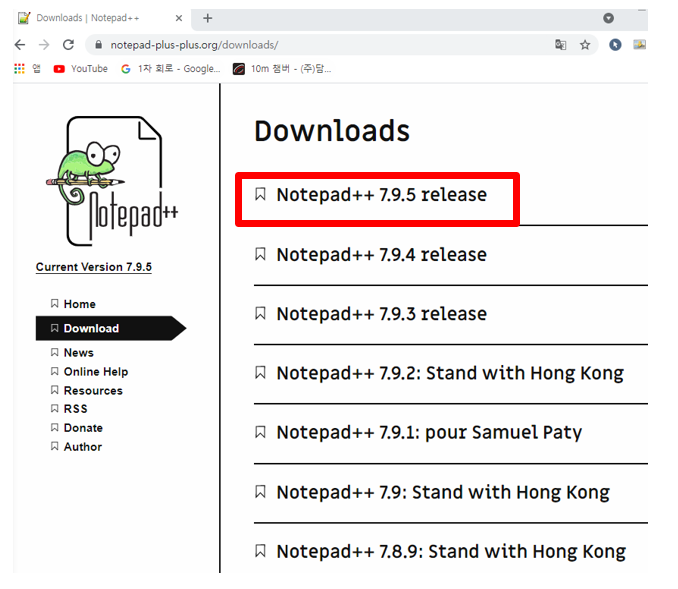The image size is (678, 589).
Task: Open Author in the sidebar
Action: pos(83,447)
